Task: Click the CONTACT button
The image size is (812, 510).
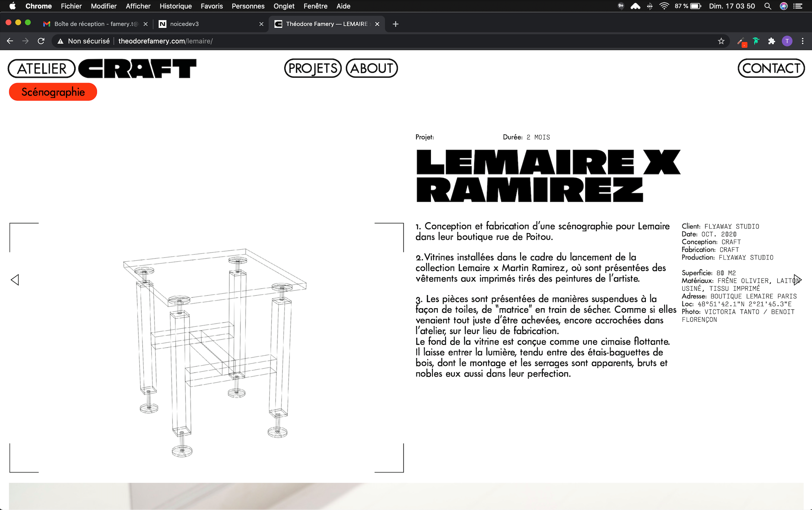Action: (771, 68)
